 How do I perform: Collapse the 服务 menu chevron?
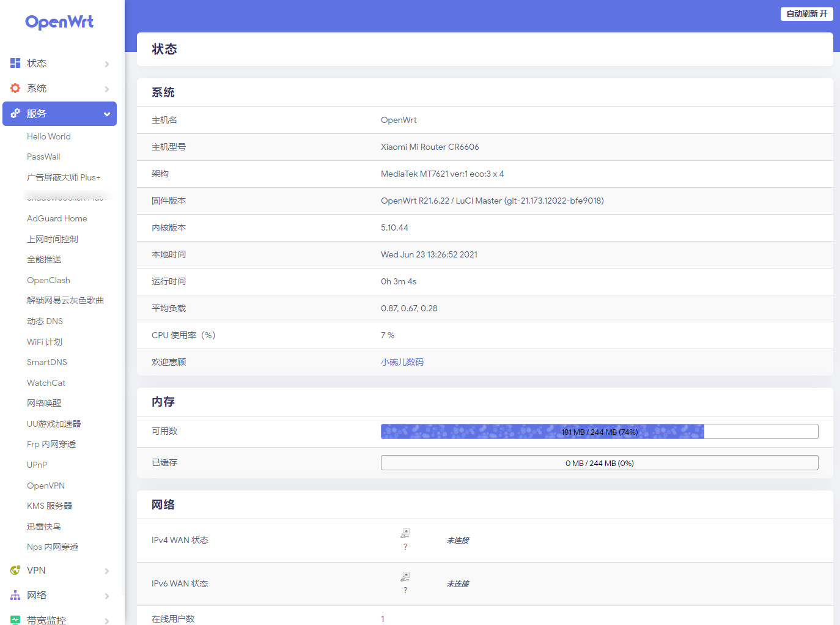click(x=107, y=114)
